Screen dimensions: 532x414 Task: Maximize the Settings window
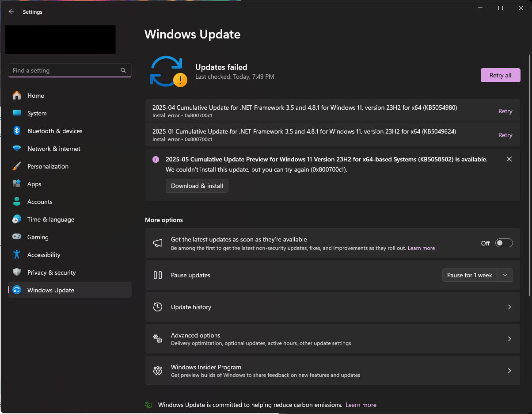pyautogui.click(x=500, y=8)
